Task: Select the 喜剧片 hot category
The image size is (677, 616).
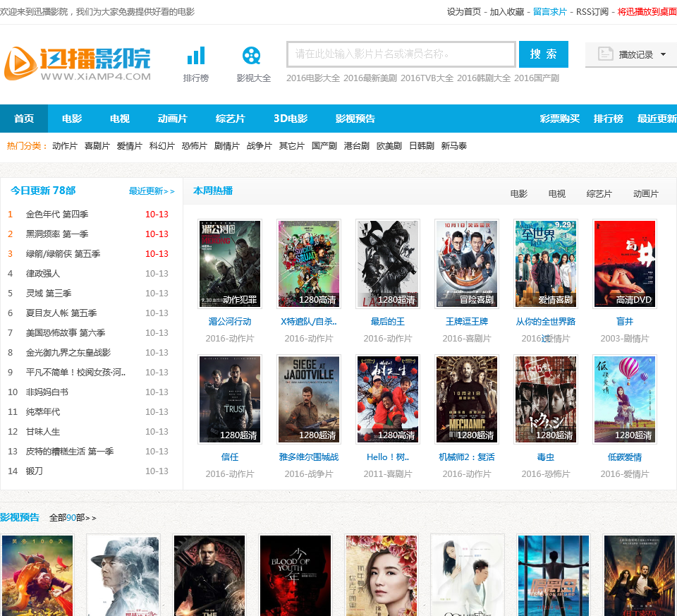Action: 97,146
